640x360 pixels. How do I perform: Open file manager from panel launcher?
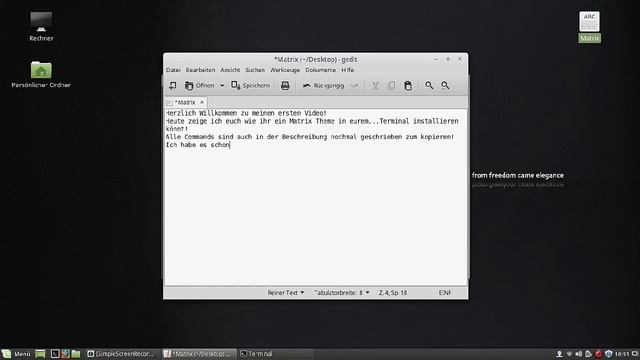76,354
